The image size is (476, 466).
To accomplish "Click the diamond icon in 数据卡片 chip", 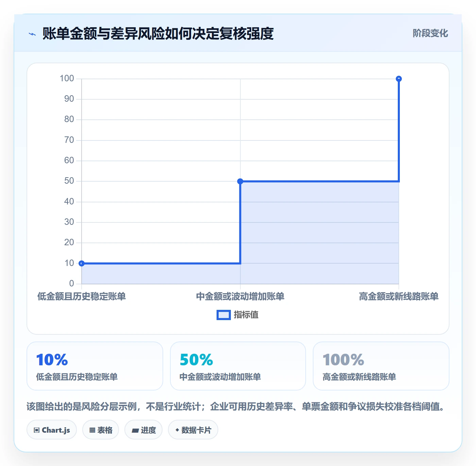I will 177,430.
